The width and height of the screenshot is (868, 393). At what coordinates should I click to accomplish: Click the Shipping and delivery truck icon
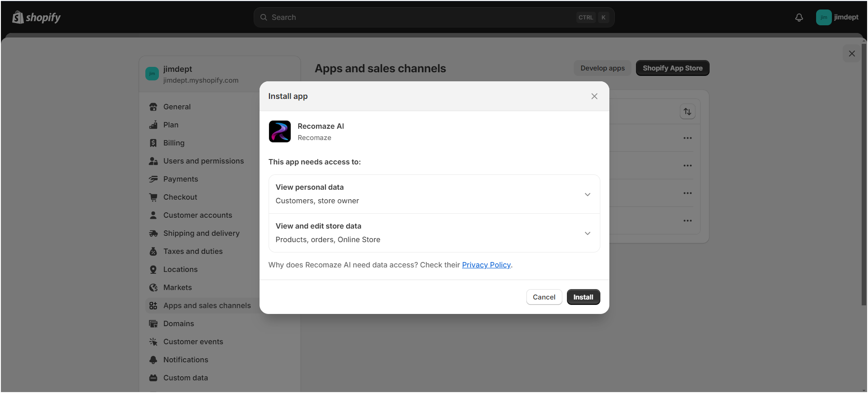click(x=153, y=233)
